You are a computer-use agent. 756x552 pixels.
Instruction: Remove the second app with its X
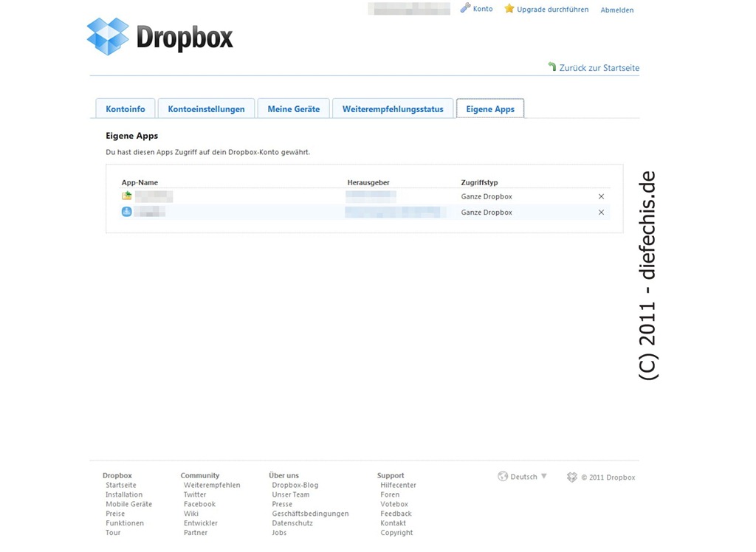coord(601,212)
